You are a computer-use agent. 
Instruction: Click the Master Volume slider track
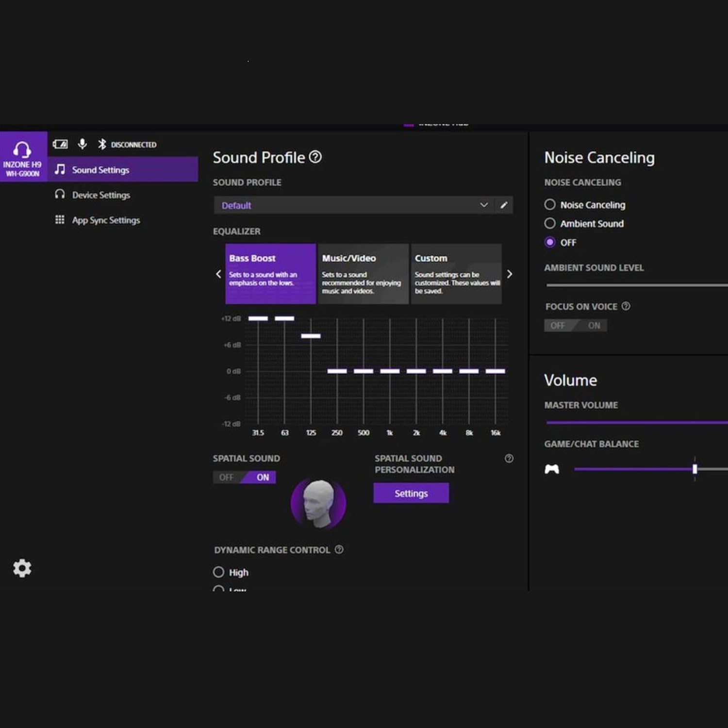[x=637, y=422]
